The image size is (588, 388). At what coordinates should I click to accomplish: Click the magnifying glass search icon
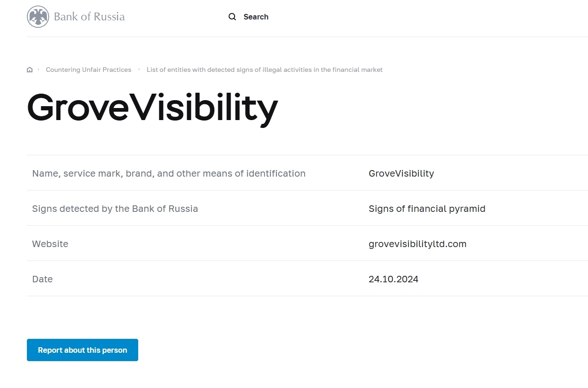click(232, 17)
